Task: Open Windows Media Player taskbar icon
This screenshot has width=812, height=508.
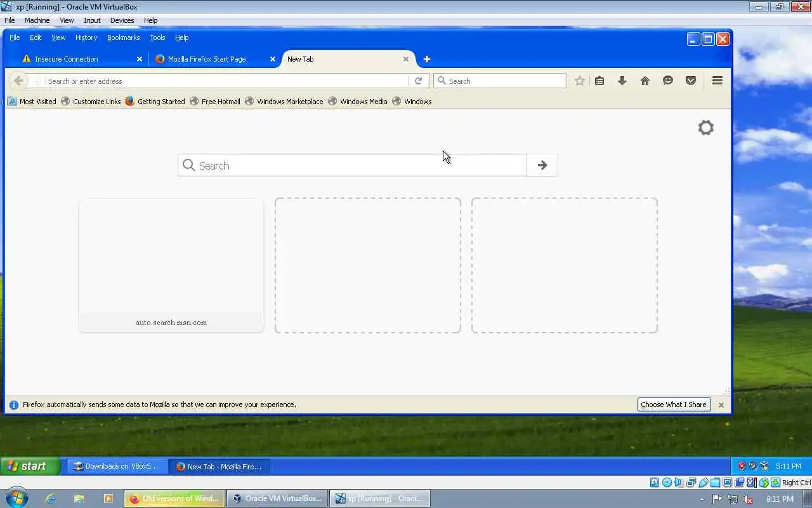Action: pyautogui.click(x=108, y=498)
